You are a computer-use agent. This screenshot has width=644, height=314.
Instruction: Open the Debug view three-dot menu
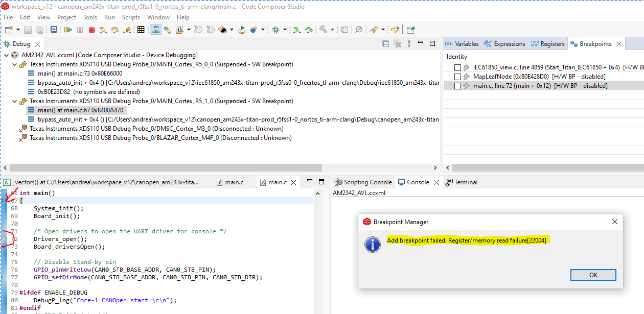click(409, 43)
